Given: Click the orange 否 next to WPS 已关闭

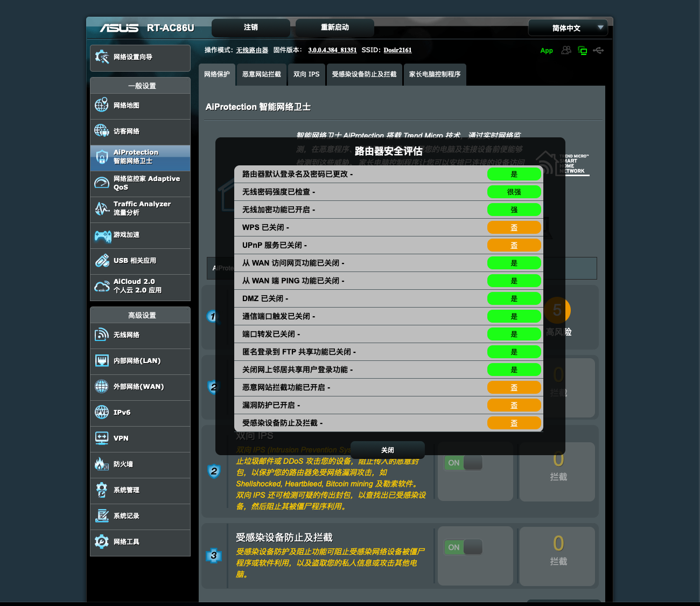Looking at the screenshot, I should (x=514, y=227).
